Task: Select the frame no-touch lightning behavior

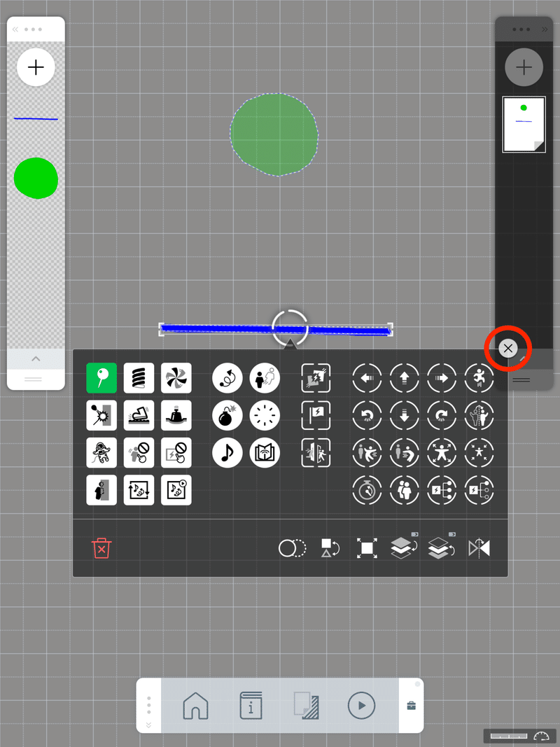Action: click(x=176, y=452)
